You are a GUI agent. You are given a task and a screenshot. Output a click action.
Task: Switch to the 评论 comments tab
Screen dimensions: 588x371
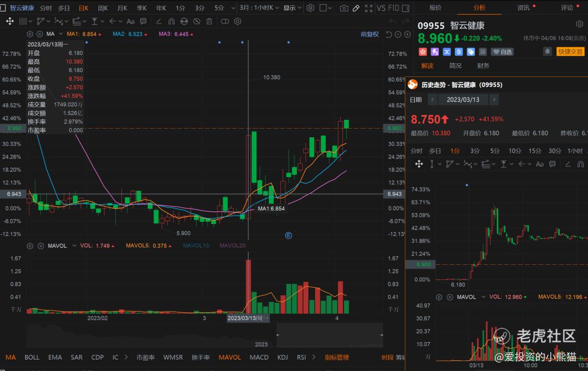567,8
